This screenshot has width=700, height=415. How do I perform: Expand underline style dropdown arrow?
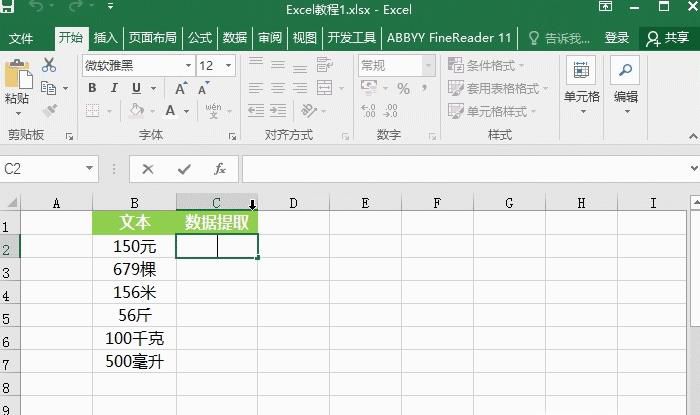[153, 88]
